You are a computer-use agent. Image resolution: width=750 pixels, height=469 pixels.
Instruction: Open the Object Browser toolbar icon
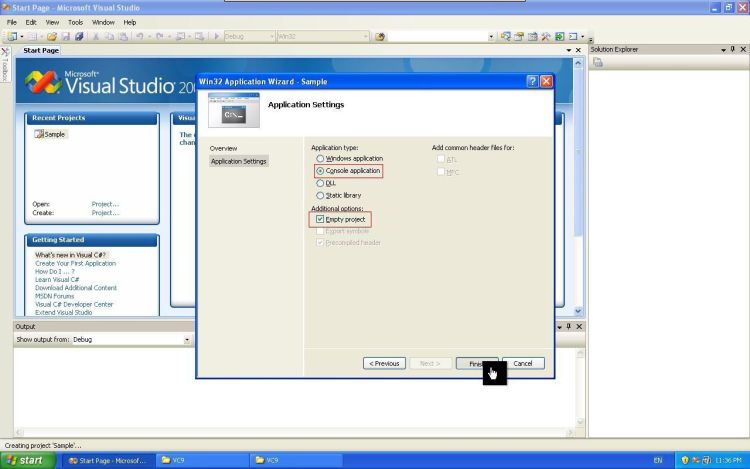(x=532, y=36)
